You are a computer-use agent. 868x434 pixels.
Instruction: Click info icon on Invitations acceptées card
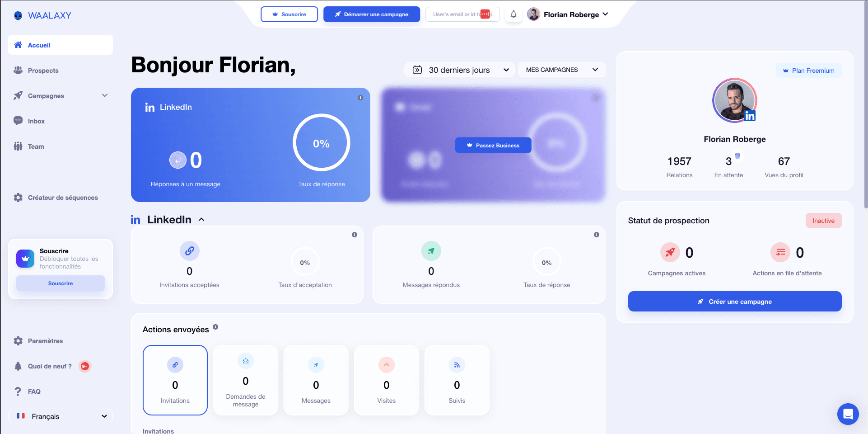355,235
